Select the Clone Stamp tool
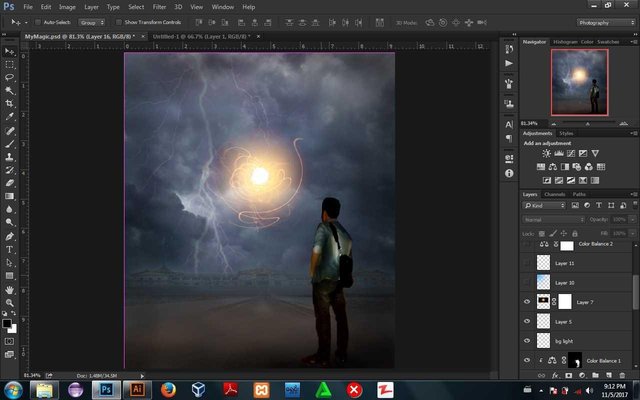The image size is (640, 400). pyautogui.click(x=10, y=157)
